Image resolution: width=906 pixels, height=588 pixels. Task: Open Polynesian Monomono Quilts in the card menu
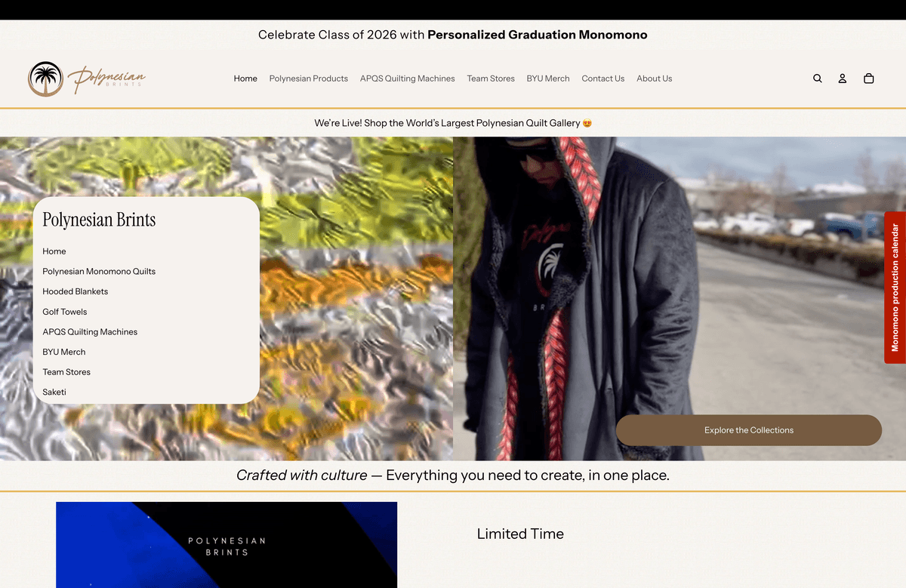(99, 271)
